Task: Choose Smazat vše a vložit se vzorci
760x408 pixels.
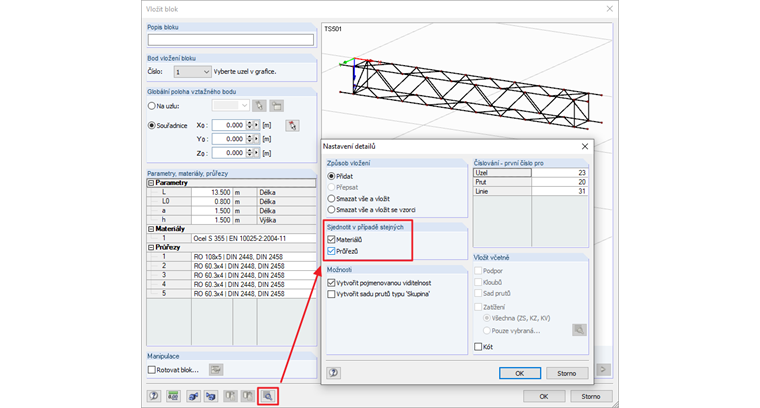Action: tap(331, 210)
